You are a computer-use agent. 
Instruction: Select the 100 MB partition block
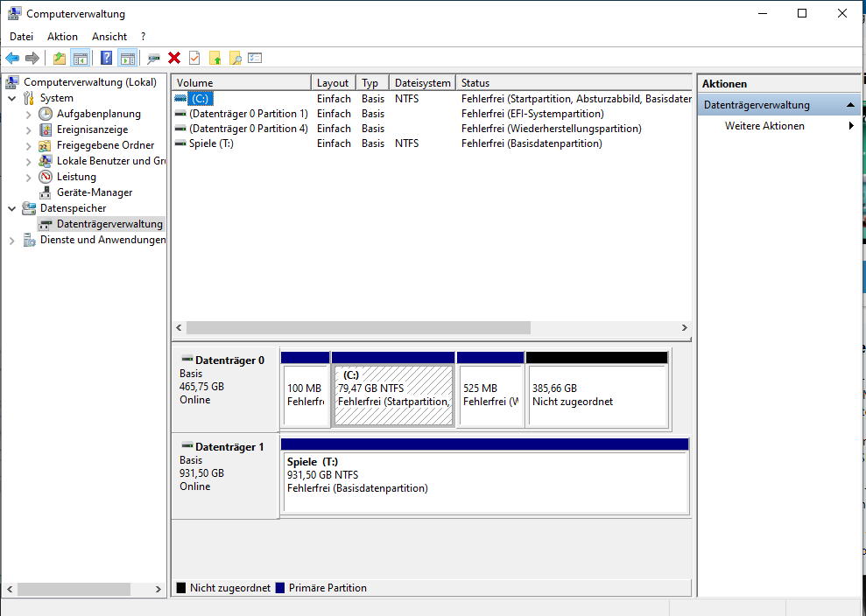pos(306,389)
